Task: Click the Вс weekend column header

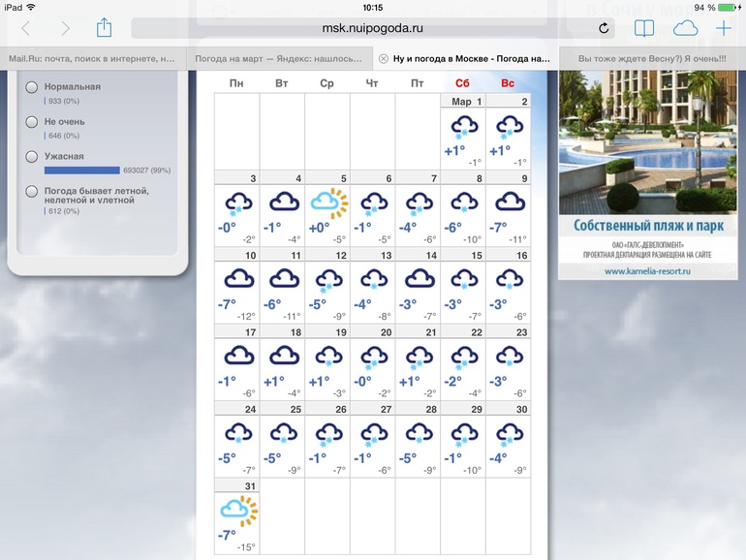Action: (508, 83)
